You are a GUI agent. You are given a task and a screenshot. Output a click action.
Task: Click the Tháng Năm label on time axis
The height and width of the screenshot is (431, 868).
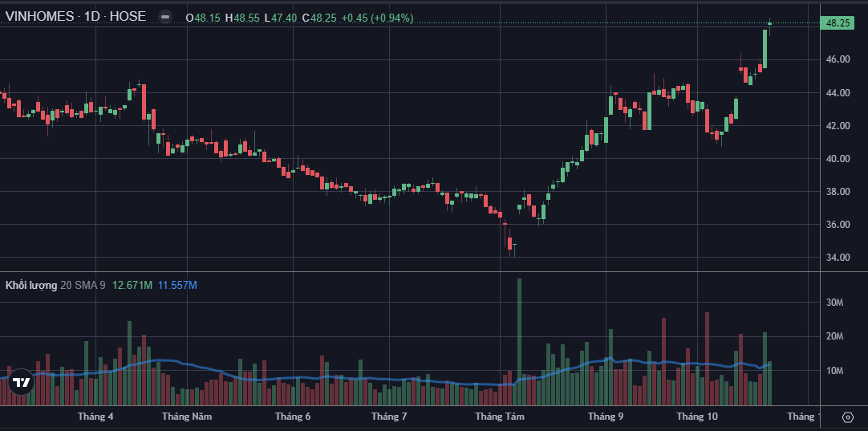[x=187, y=417]
